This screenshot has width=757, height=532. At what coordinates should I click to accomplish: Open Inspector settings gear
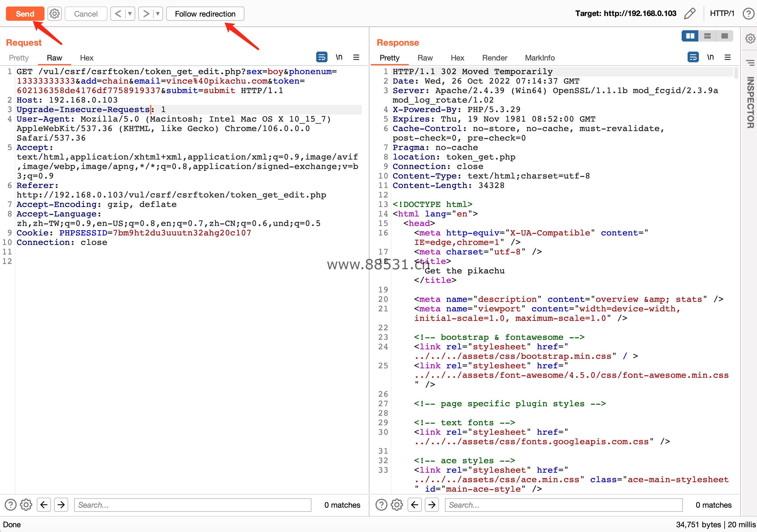click(x=750, y=39)
